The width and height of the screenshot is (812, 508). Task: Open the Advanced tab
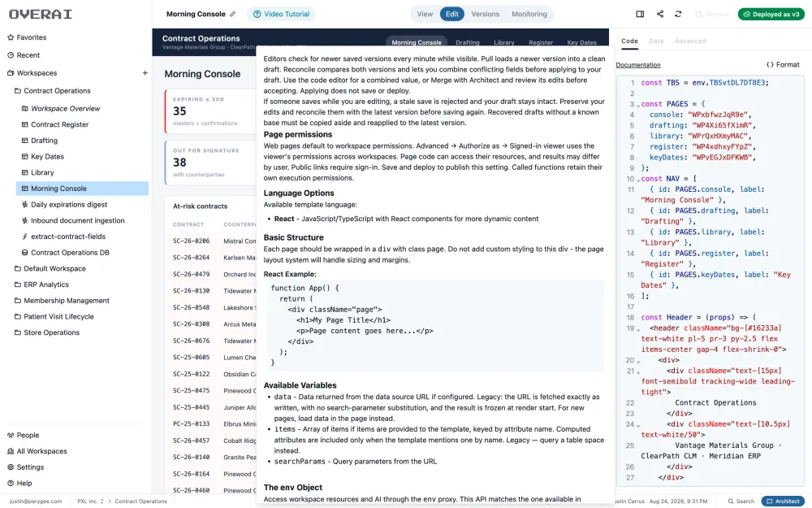(689, 41)
